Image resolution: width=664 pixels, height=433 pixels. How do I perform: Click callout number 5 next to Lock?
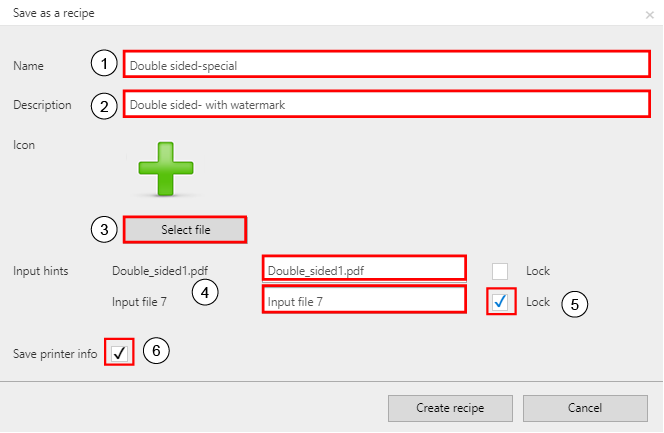573,304
